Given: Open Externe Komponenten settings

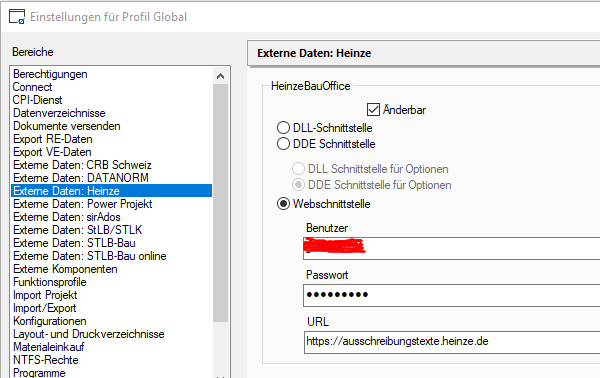Looking at the screenshot, I should click(111, 269).
